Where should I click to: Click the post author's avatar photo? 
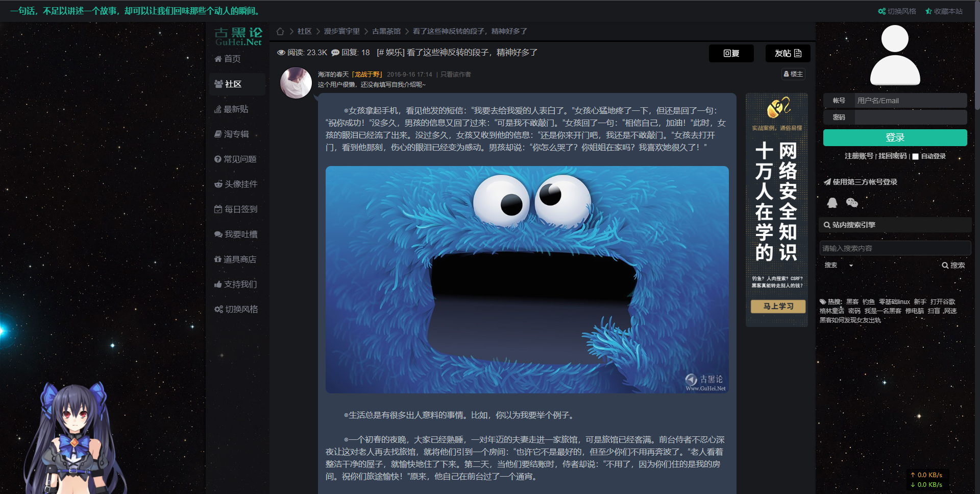click(x=296, y=82)
